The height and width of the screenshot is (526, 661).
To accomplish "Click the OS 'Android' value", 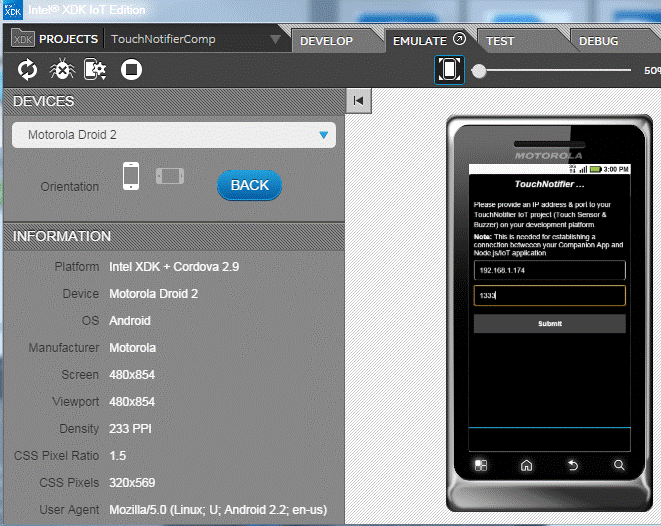I will 130,321.
